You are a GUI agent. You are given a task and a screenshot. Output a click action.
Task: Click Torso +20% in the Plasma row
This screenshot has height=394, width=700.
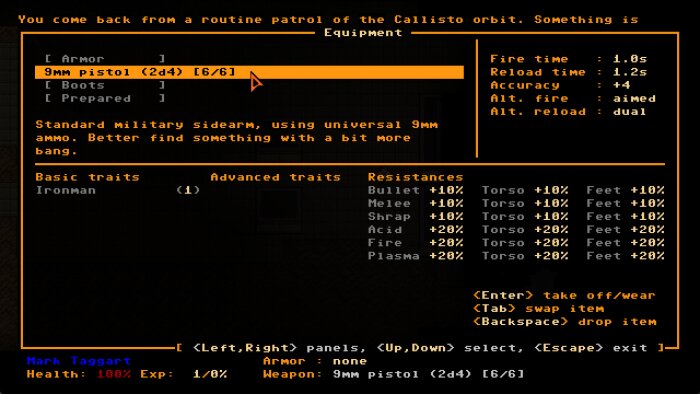tap(525, 256)
